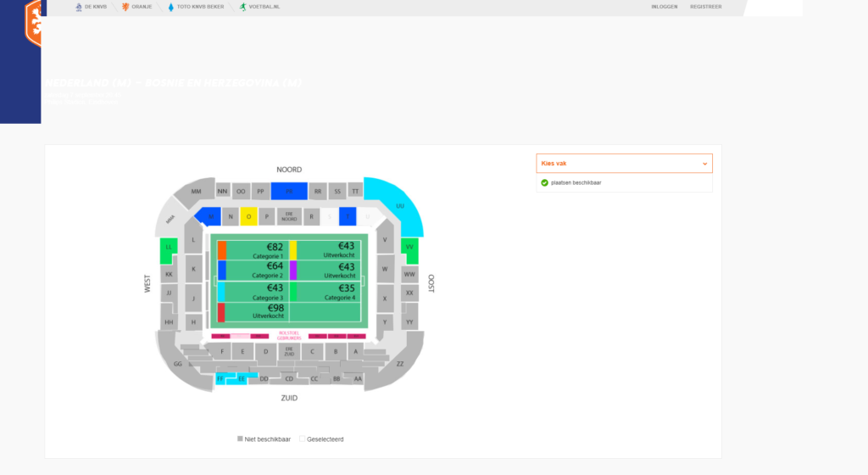Select the cyan EE stadium section
Image resolution: width=868 pixels, height=475 pixels.
pyautogui.click(x=242, y=379)
